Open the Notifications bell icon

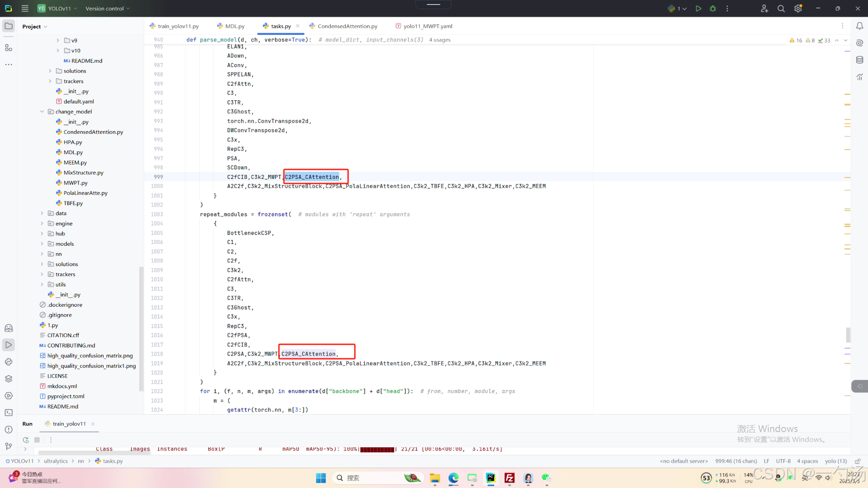(x=859, y=26)
